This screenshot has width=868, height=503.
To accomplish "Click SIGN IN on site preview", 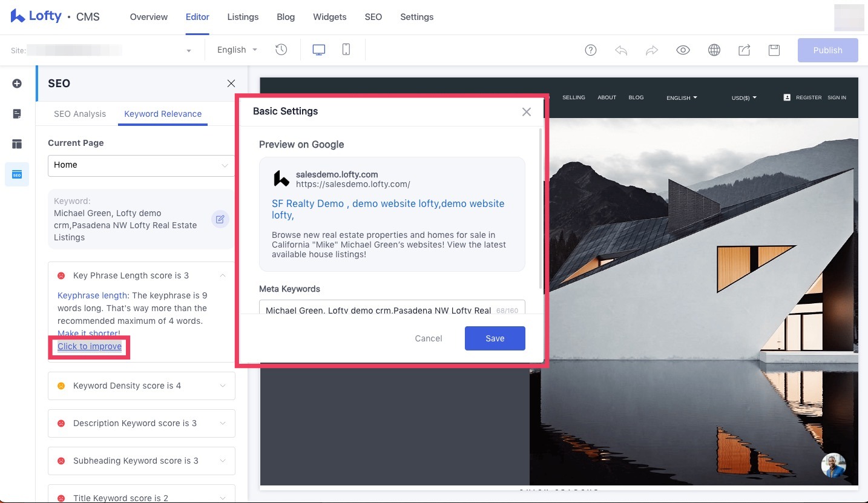I will [x=837, y=97].
